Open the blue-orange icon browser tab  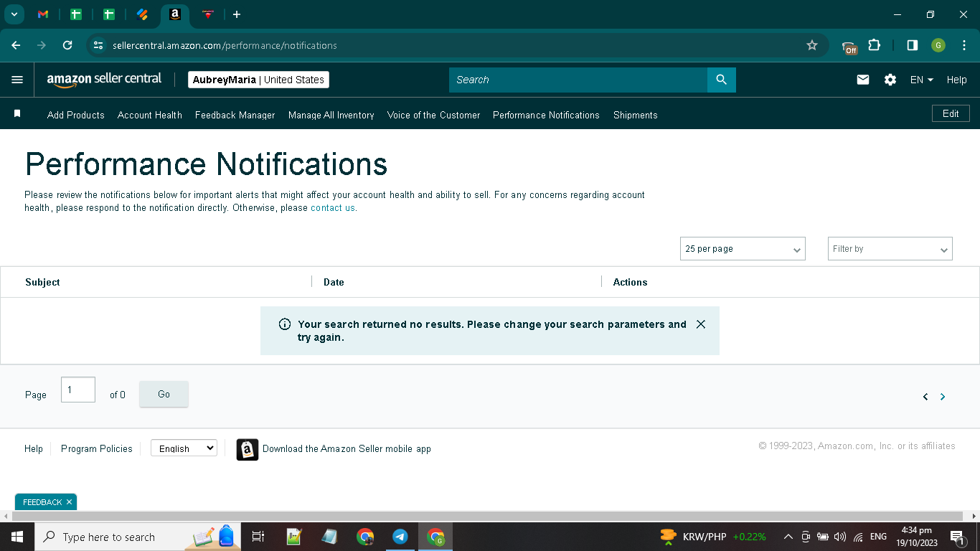[x=142, y=14]
